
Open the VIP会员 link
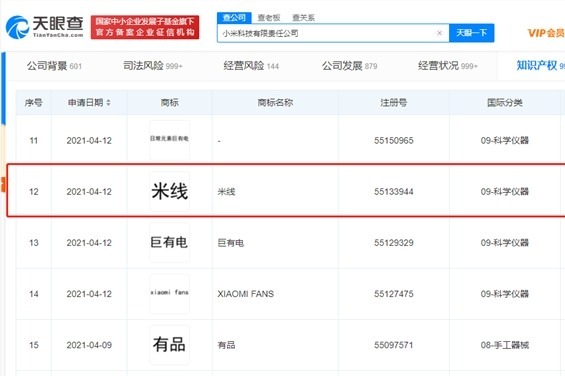click(546, 33)
